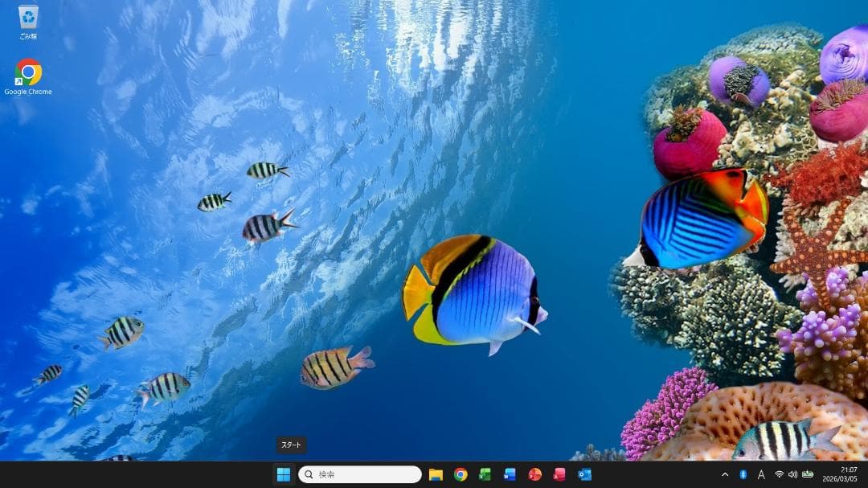Launch Excel from the taskbar
This screenshot has height=488, width=868.
click(x=485, y=474)
